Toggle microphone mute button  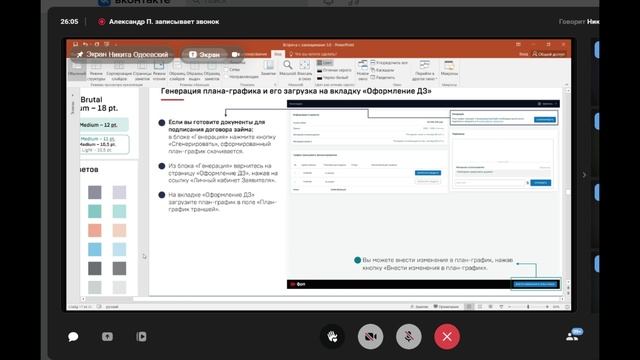(409, 337)
